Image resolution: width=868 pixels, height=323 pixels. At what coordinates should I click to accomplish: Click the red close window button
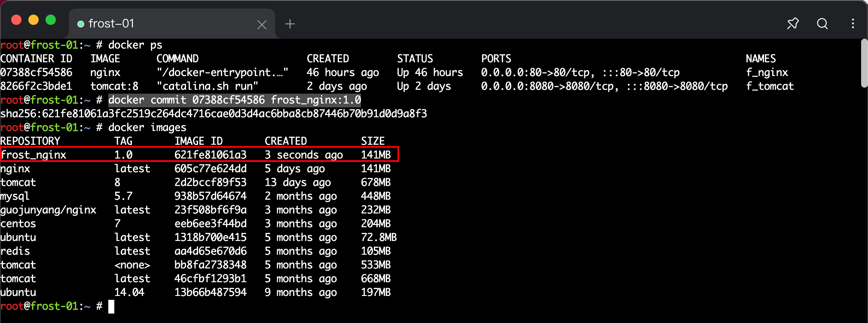tap(16, 20)
